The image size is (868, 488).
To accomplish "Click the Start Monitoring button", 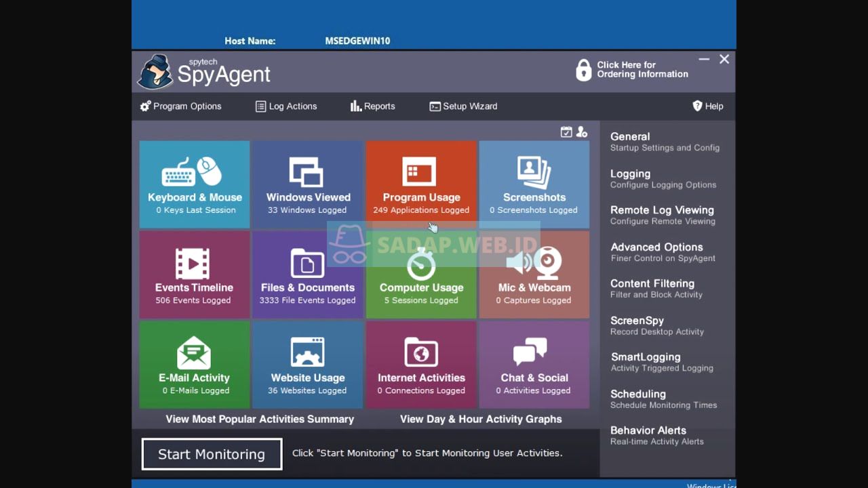I will [x=212, y=454].
